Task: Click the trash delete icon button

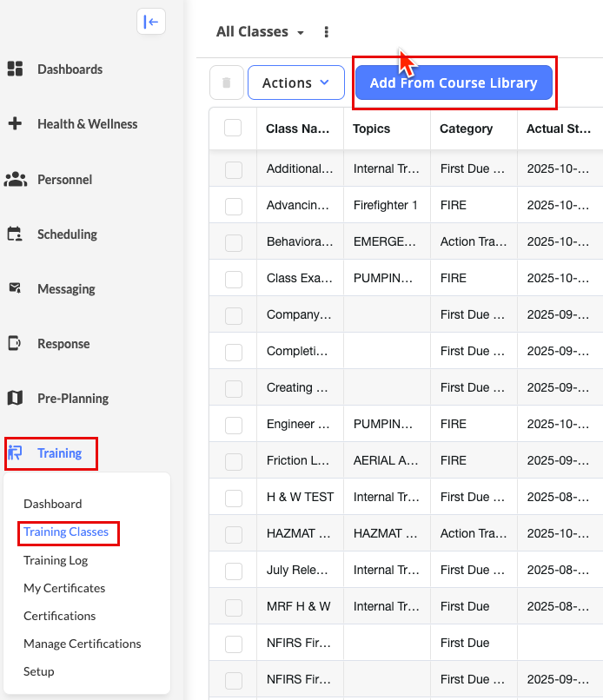Action: pyautogui.click(x=227, y=83)
